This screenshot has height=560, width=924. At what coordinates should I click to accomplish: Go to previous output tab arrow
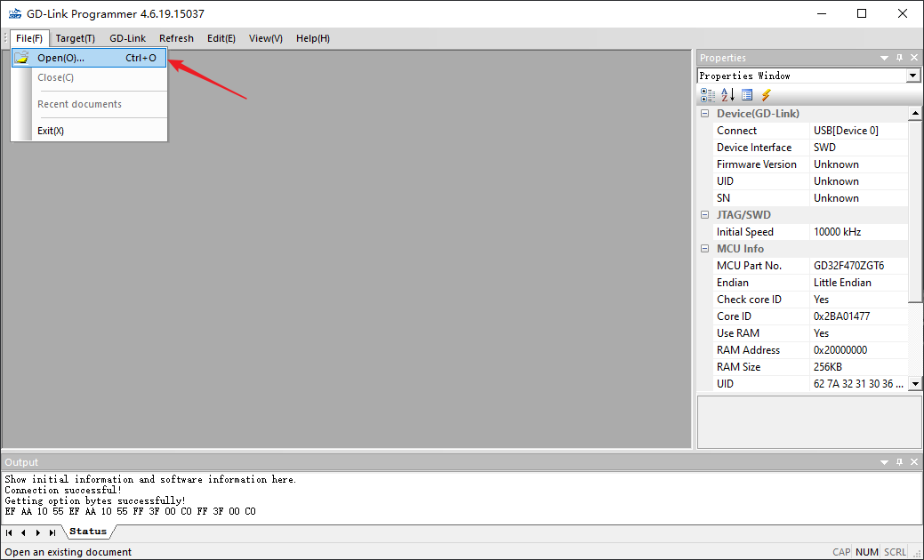click(x=23, y=533)
